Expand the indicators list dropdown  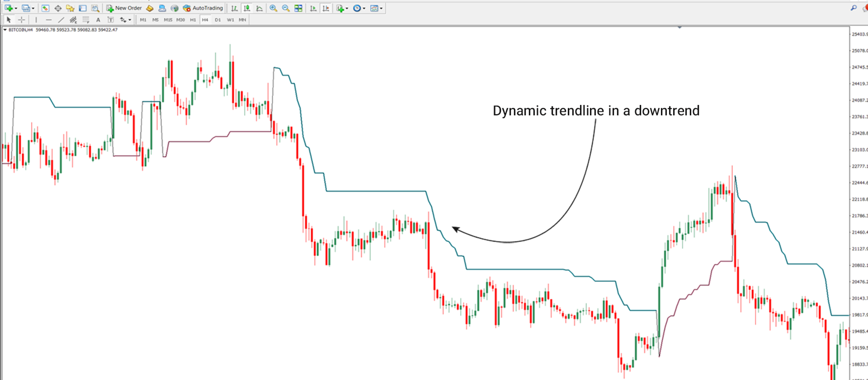(x=347, y=8)
